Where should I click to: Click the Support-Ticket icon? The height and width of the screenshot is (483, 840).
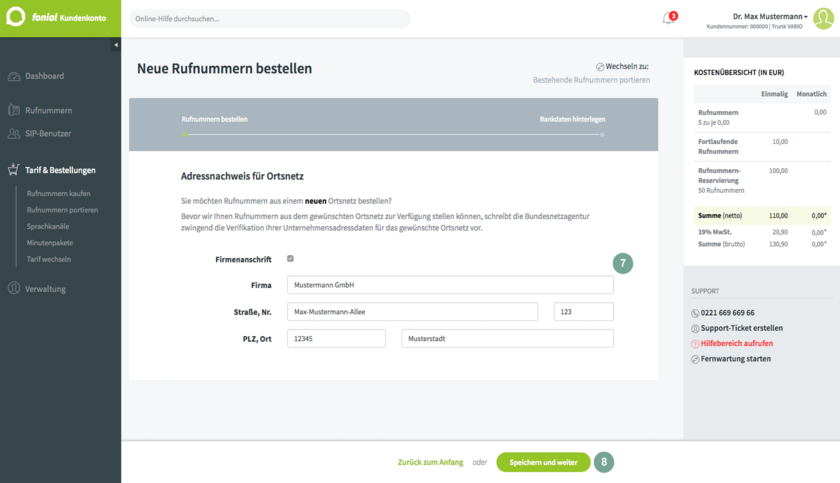tap(695, 329)
